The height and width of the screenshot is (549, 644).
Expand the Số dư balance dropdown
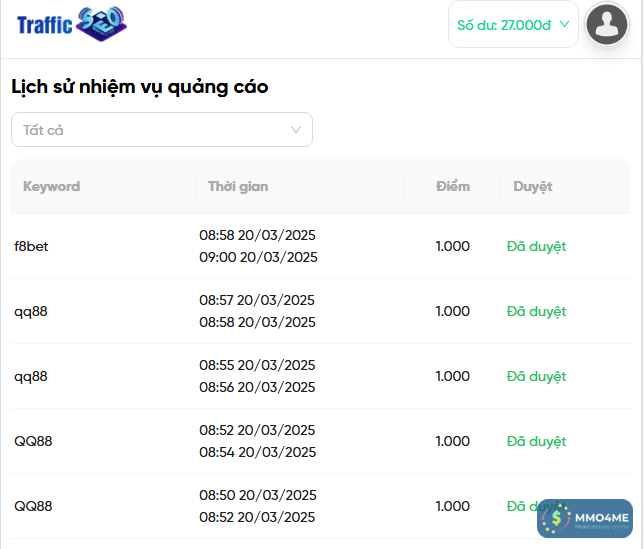pyautogui.click(x=513, y=25)
